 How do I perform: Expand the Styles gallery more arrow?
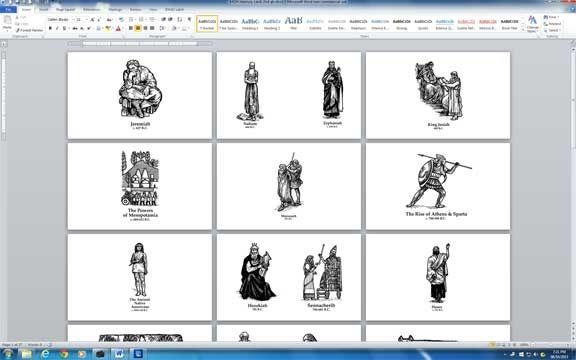pos(523,30)
